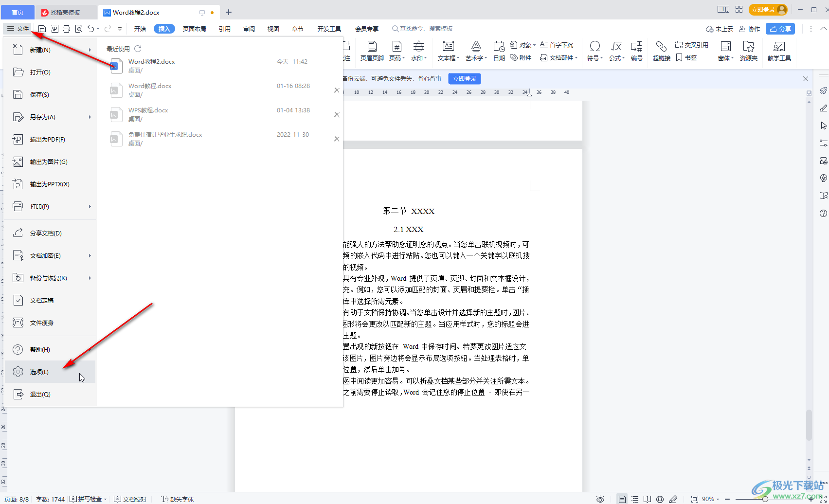Click the zoom out minus button

(727, 499)
